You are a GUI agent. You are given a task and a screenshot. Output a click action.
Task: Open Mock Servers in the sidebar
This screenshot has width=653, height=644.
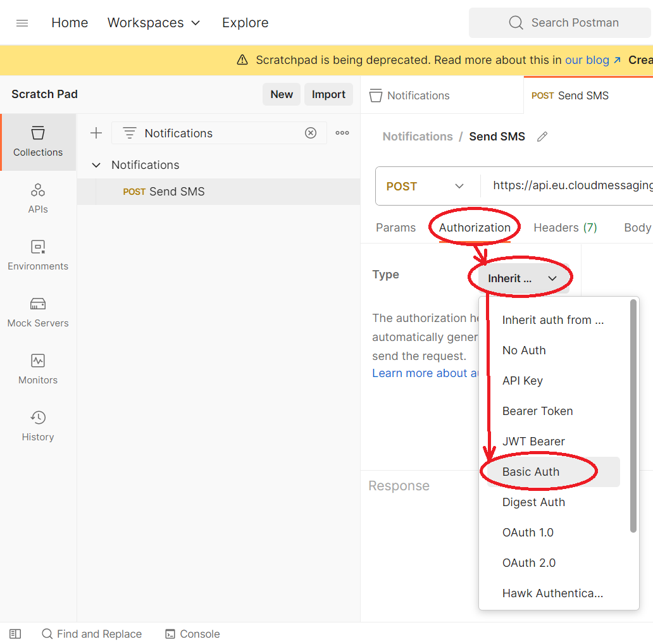38,313
